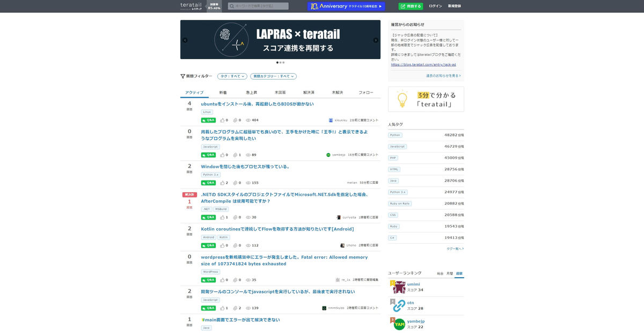Show previous carousel banner slide
Screen dimensions: 644x333
[185, 40]
